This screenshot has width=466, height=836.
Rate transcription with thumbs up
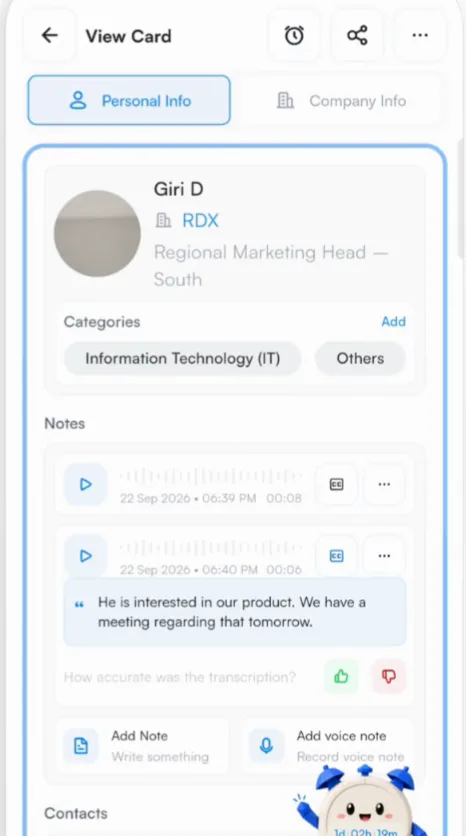pos(341,677)
